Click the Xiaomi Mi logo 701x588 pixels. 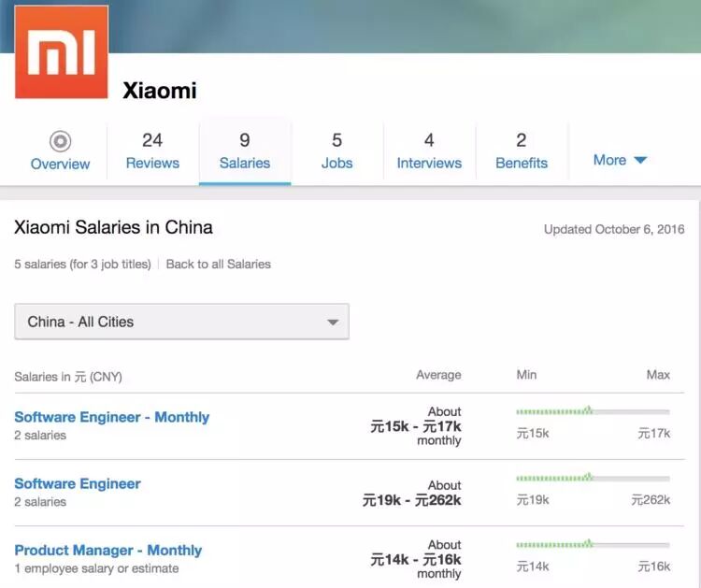tap(62, 51)
